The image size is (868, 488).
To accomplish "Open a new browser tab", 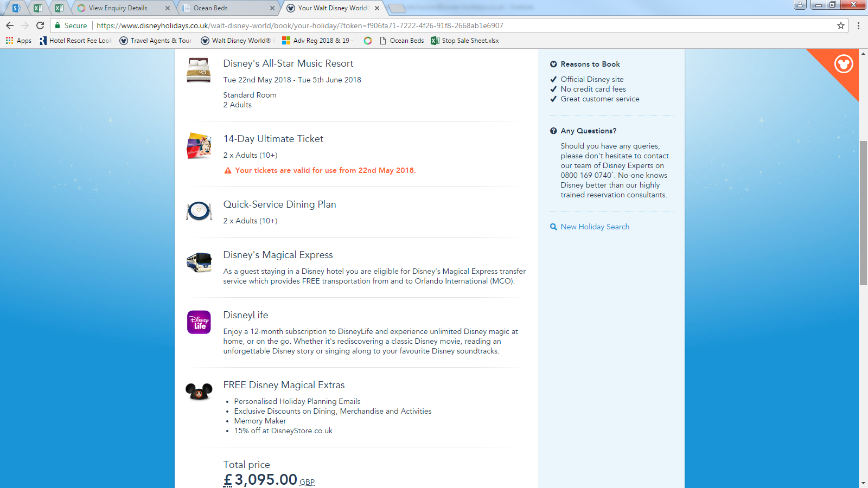I will coord(397,8).
